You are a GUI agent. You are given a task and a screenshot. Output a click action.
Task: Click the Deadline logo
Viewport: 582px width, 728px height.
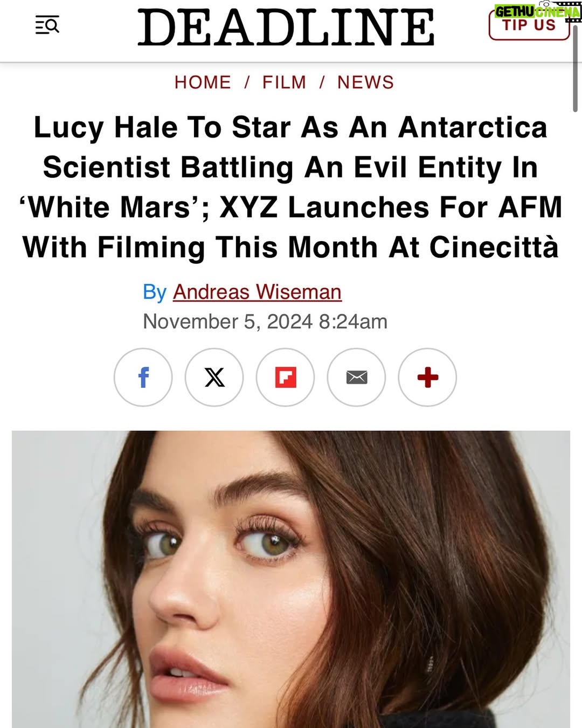point(286,28)
